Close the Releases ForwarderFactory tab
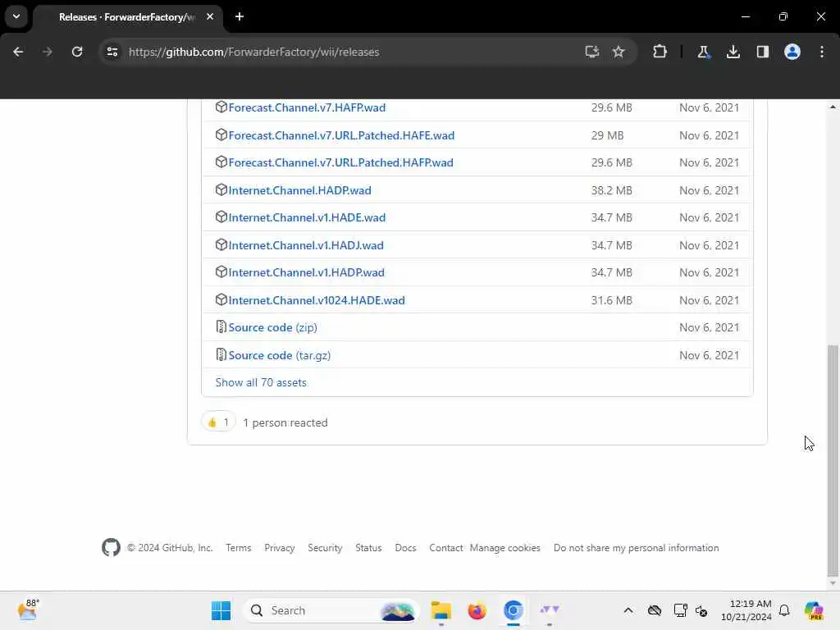Screen dimensions: 840x630 (210, 16)
